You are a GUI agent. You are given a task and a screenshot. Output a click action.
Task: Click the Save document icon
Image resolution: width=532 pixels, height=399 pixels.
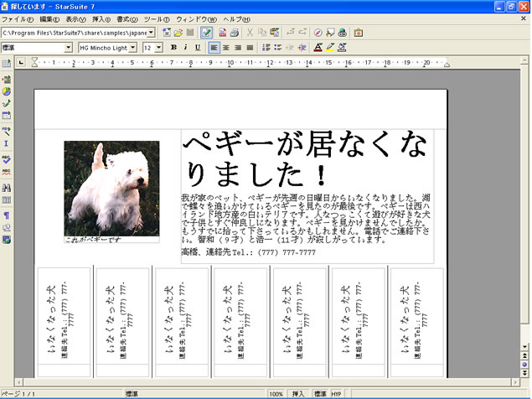click(x=190, y=33)
